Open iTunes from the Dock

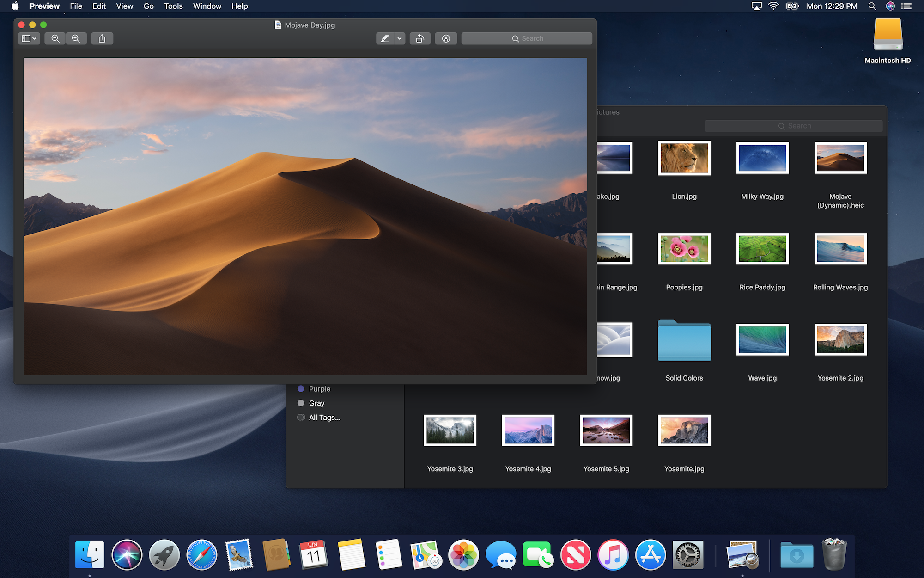tap(613, 554)
